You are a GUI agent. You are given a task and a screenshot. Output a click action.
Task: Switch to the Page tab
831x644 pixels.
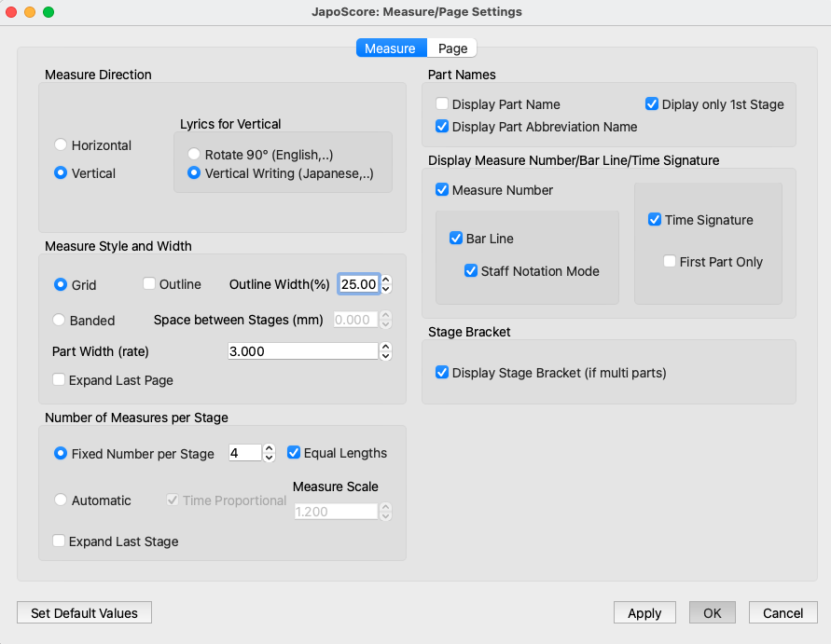point(452,48)
